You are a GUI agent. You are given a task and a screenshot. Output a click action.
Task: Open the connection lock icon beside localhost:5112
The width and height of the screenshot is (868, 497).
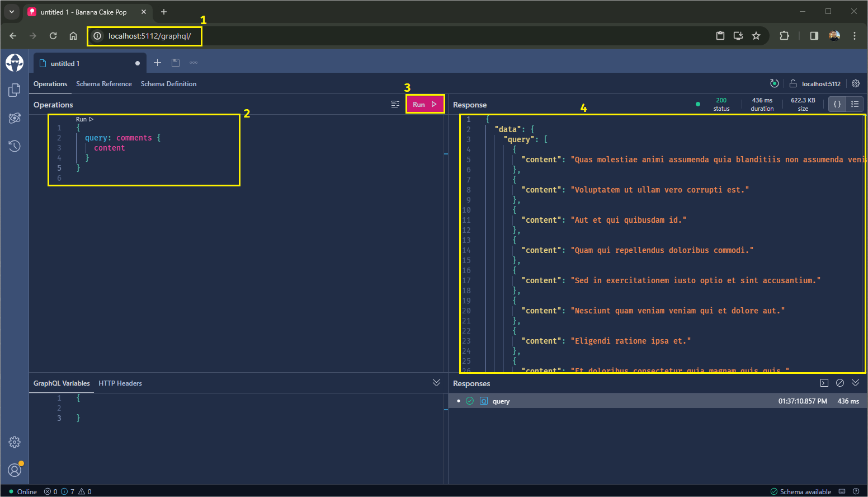tap(793, 83)
